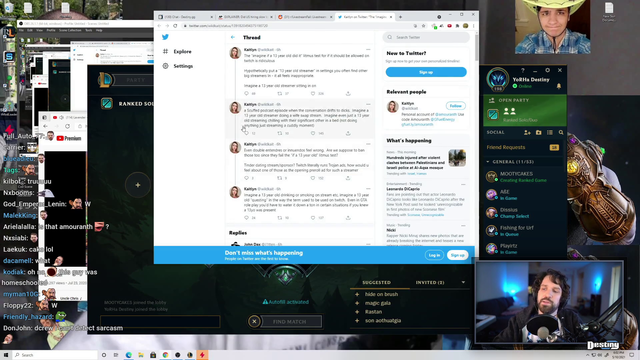Open Leonardo DiCaprio trend options
The image size is (640, 360).
pyautogui.click(x=463, y=184)
